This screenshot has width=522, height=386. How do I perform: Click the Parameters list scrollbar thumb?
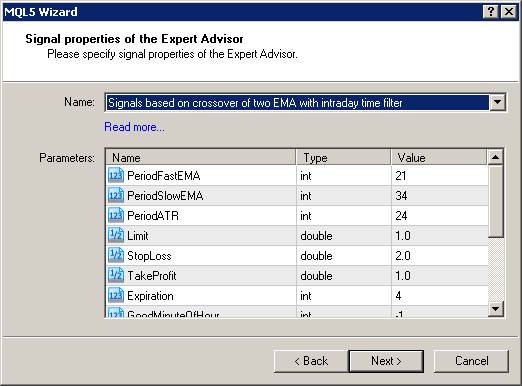pos(495,201)
